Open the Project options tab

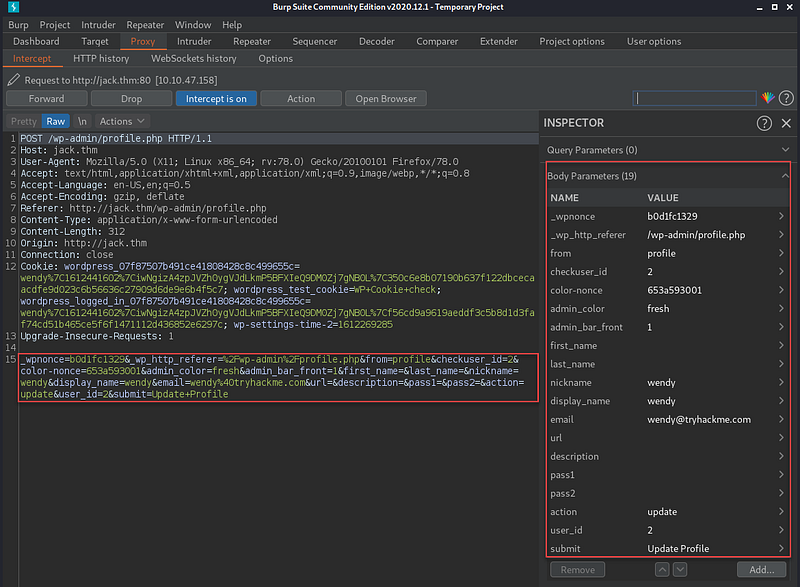572,41
